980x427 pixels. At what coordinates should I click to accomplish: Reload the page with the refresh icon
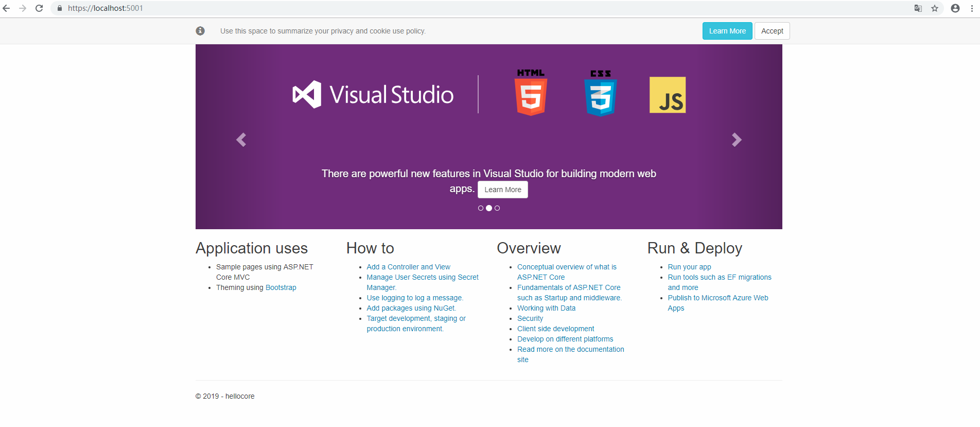pos(39,8)
